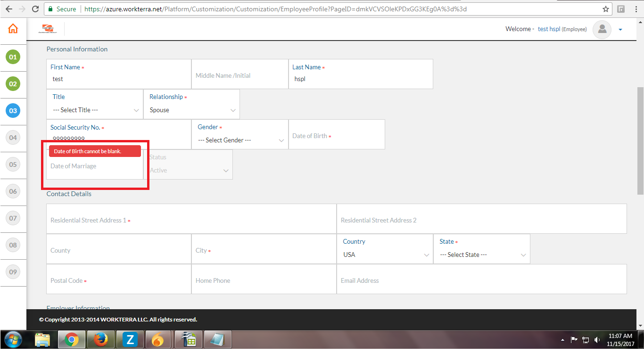Open the Select State dropdown
Image resolution: width=644 pixels, height=362 pixels.
pyautogui.click(x=482, y=255)
